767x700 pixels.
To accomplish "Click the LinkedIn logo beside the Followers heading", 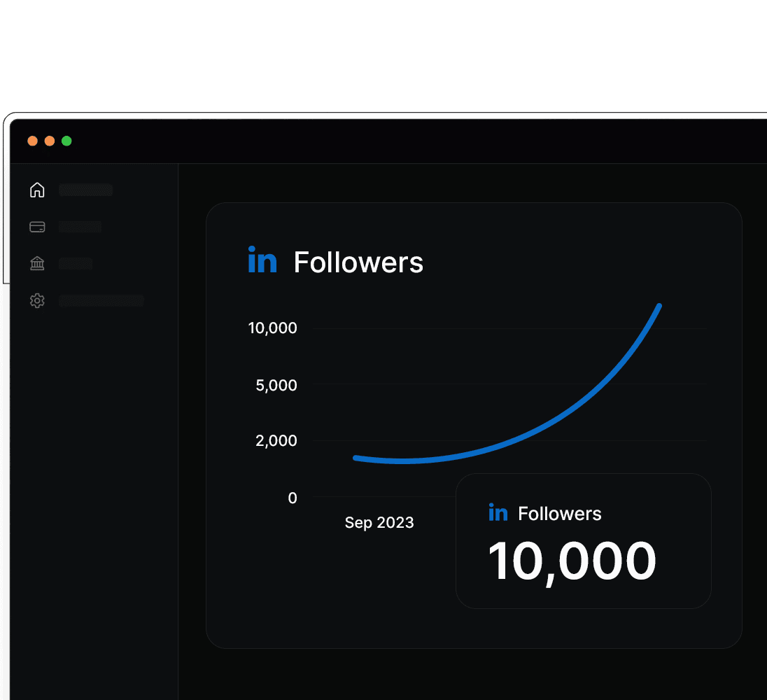I will 262,260.
